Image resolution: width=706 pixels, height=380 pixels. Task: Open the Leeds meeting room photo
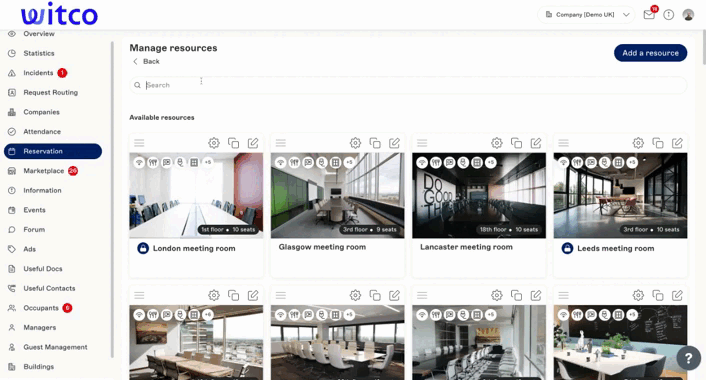620,195
